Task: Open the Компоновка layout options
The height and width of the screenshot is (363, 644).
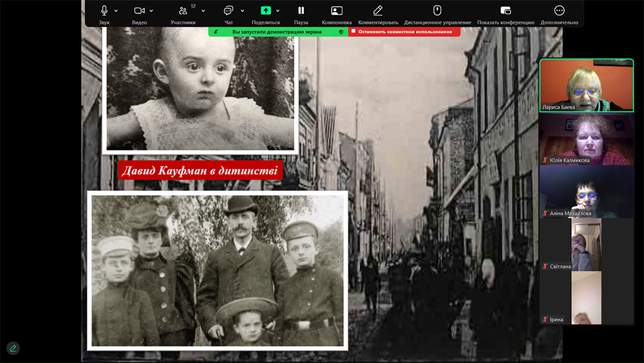Action: (x=336, y=11)
